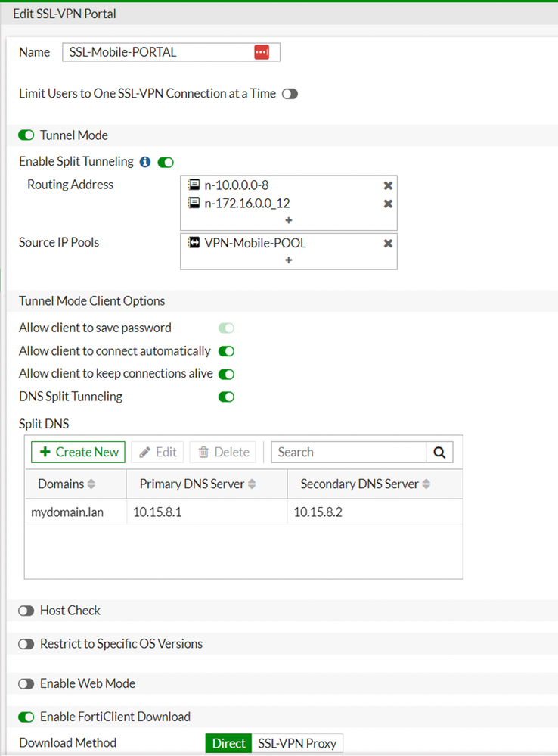Remove n-172.16.0.0_12 routing address

point(388,204)
